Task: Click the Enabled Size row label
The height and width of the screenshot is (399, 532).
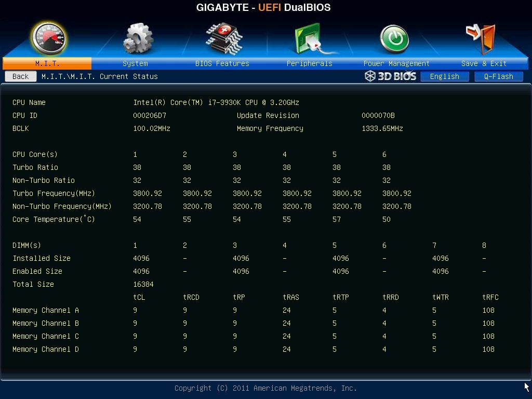Action: 37,271
